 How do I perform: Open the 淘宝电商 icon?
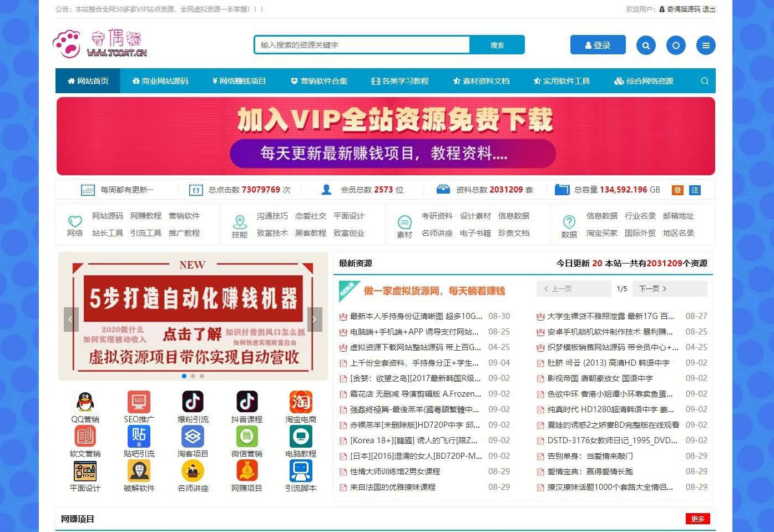click(x=301, y=402)
